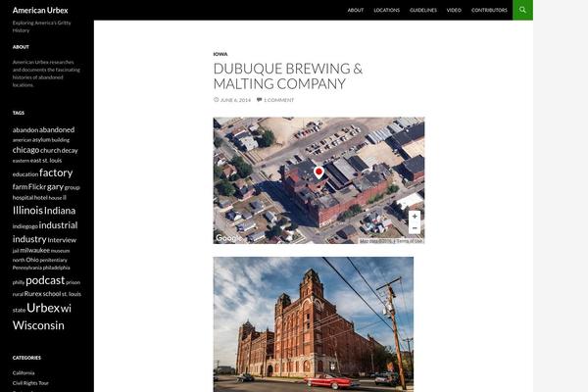Select the 'Indiana' tag
Image resolution: width=588 pixels, height=392 pixels.
pos(60,211)
